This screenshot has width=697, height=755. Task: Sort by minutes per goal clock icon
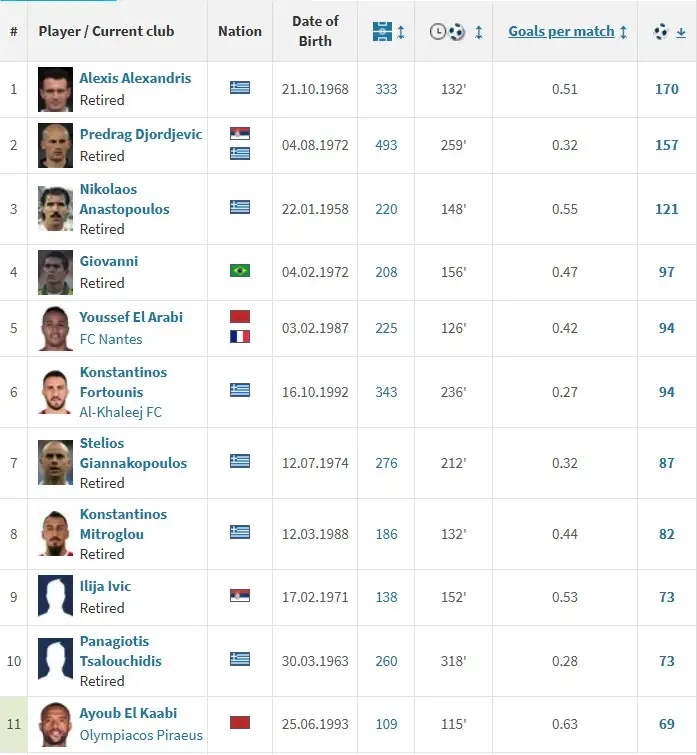point(448,31)
